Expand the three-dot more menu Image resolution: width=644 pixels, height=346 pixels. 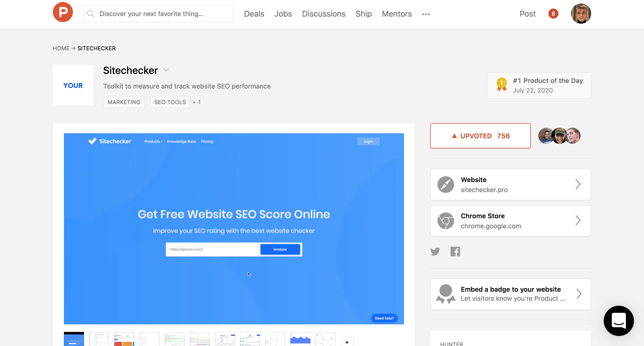pos(426,14)
